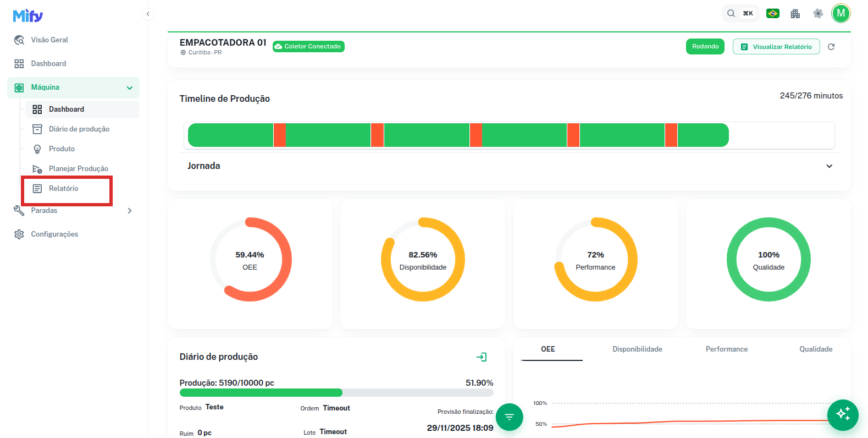Image resolution: width=868 pixels, height=438 pixels.
Task: Click the company building icon in header
Action: pos(795,13)
